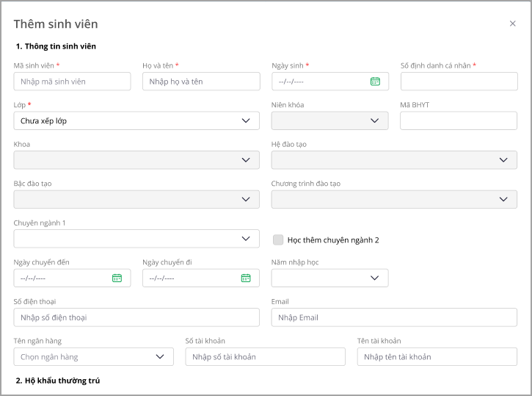Focus the Họ và tên text field
The height and width of the screenshot is (396, 532).
[x=201, y=82]
